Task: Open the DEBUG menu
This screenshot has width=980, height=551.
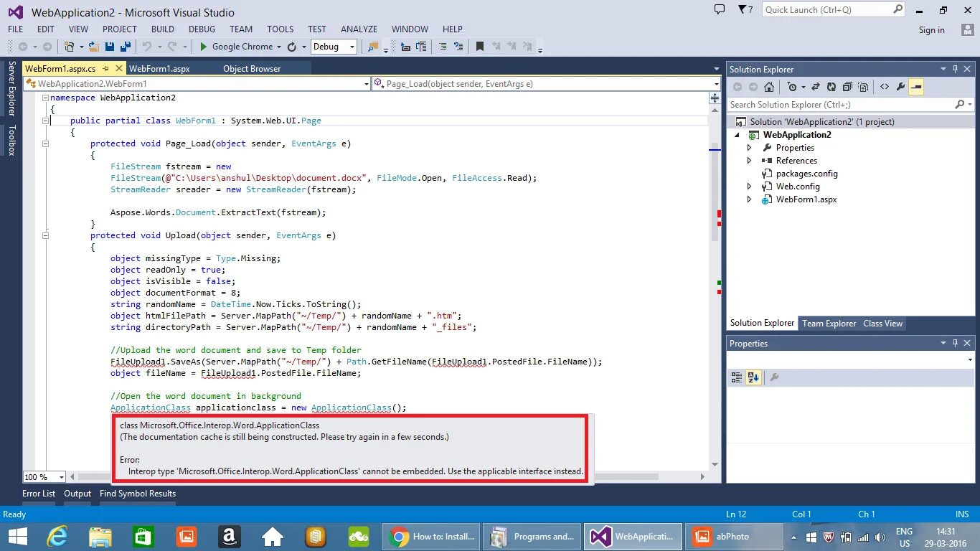Action: pyautogui.click(x=202, y=29)
